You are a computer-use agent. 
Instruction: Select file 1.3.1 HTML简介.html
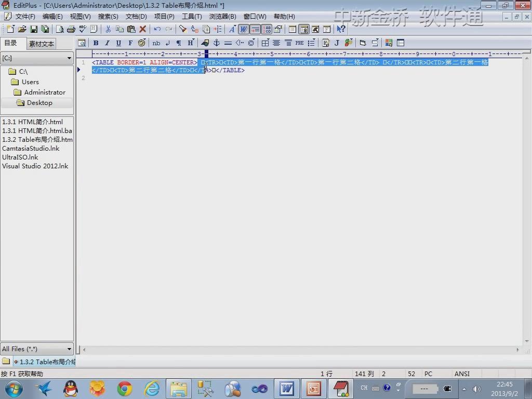tap(33, 122)
